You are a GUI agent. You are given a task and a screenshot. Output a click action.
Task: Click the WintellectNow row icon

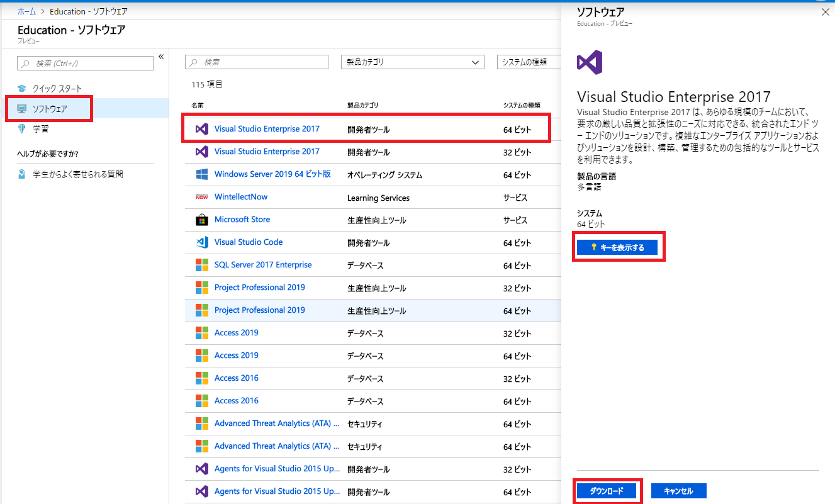(201, 197)
